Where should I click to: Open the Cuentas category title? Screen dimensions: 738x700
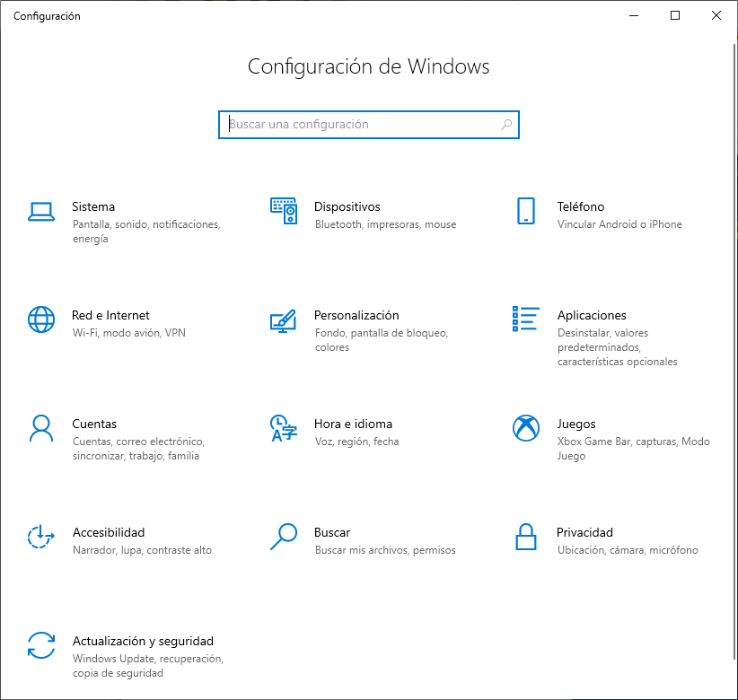coord(94,424)
